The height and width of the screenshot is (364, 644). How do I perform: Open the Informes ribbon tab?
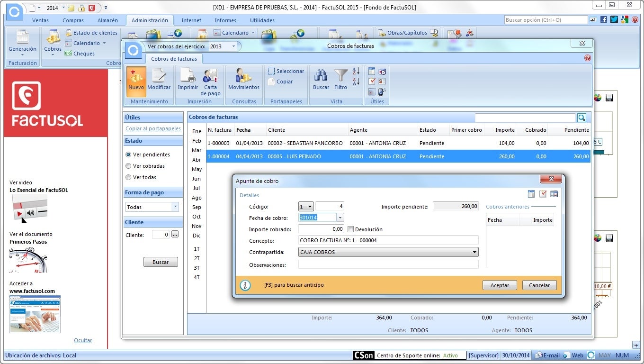pos(225,20)
